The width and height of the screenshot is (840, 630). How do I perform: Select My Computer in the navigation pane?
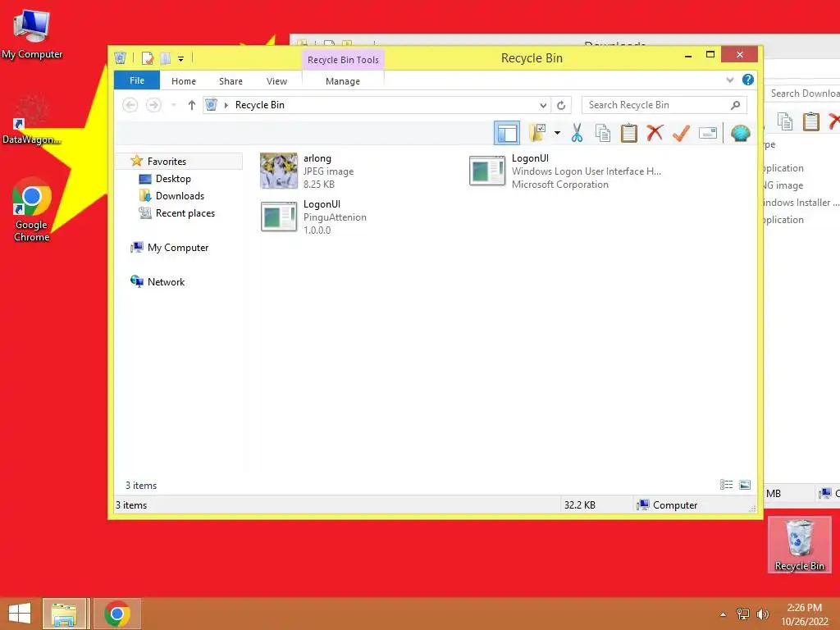pyautogui.click(x=178, y=248)
